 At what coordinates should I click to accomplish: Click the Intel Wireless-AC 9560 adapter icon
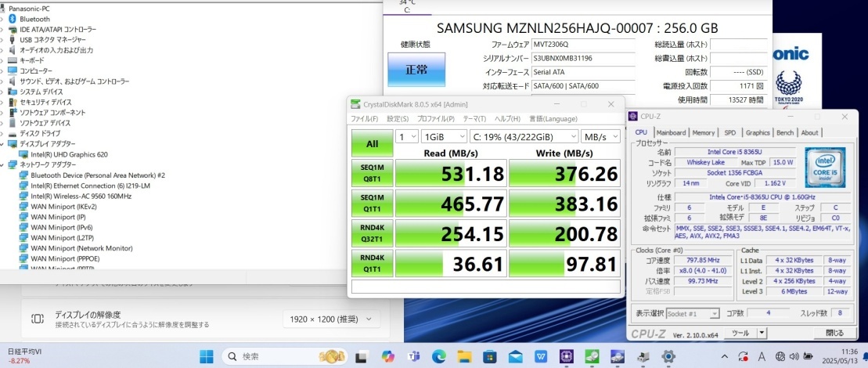click(23, 196)
